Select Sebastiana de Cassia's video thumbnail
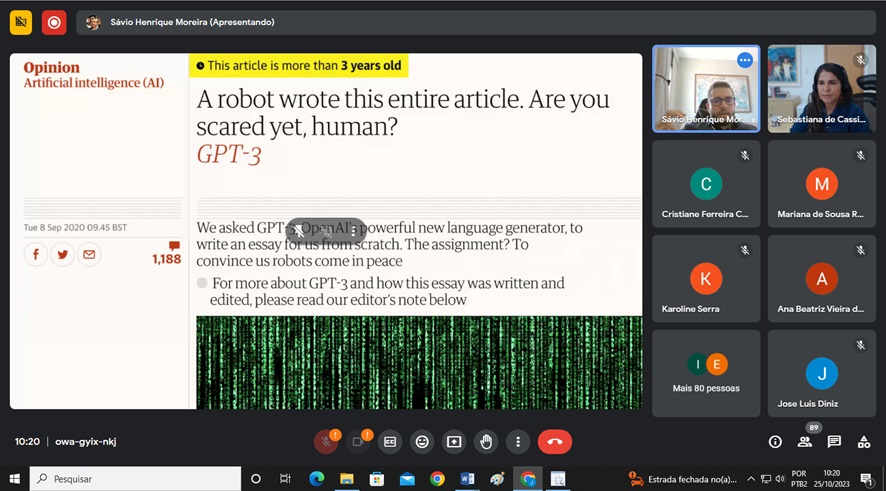The height and width of the screenshot is (491, 886). pyautogui.click(x=822, y=88)
